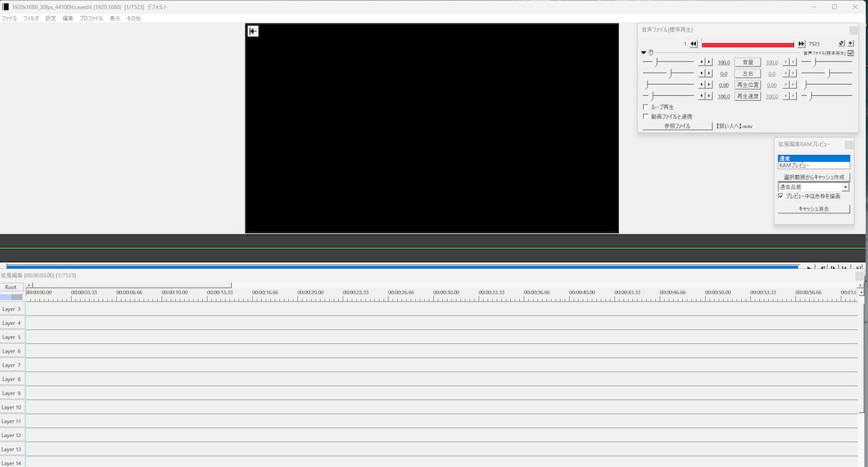Click the left 左右 pan slider
Image resolution: width=868 pixels, height=467 pixels.
click(668, 73)
